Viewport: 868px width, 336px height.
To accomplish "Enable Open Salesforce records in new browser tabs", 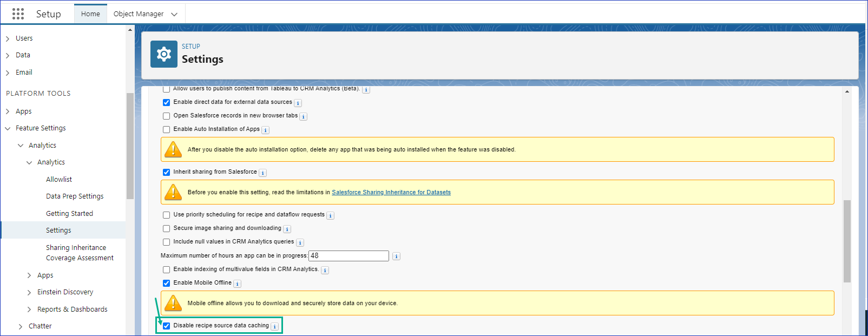I will tap(167, 116).
